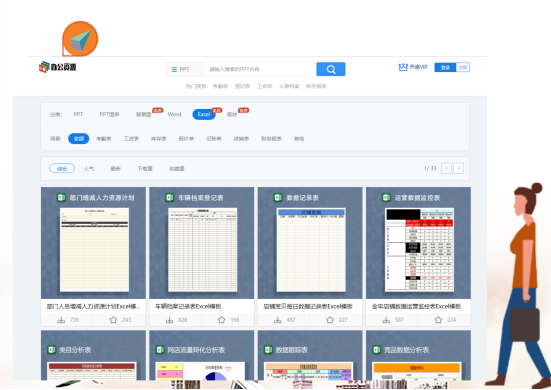The width and height of the screenshot is (551, 390).
Task: Go to previous page with the < arrow
Action: pyautogui.click(x=446, y=168)
